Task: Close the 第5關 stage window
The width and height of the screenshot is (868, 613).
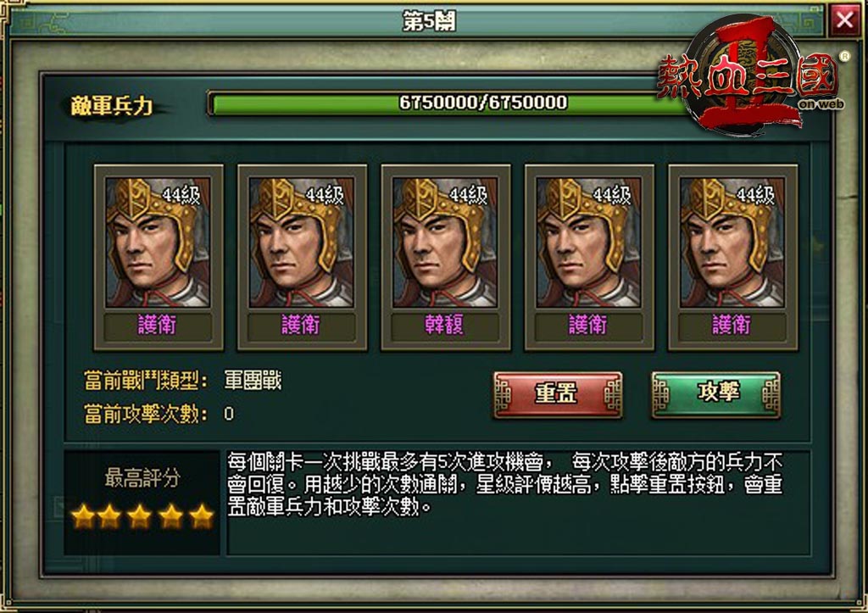Action: point(844,20)
